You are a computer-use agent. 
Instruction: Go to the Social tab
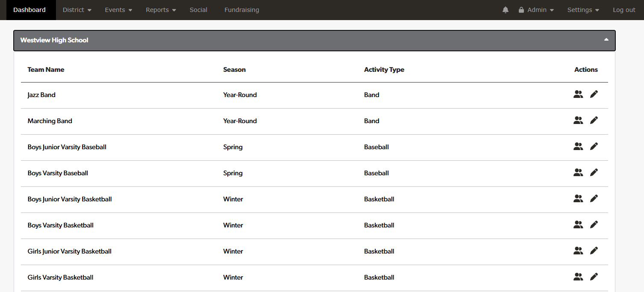pos(198,10)
